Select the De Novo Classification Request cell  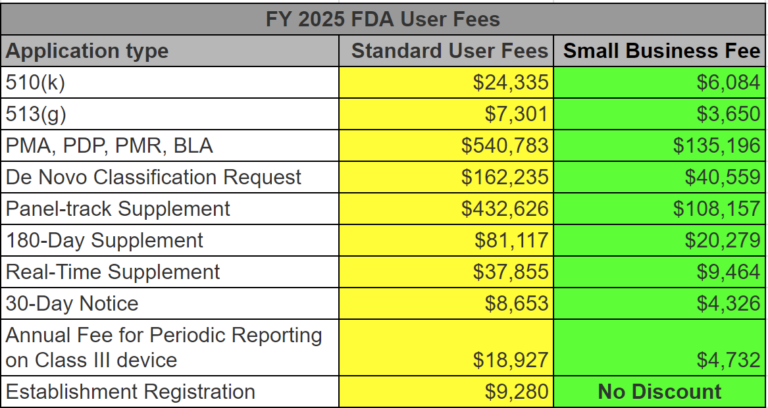point(153,178)
